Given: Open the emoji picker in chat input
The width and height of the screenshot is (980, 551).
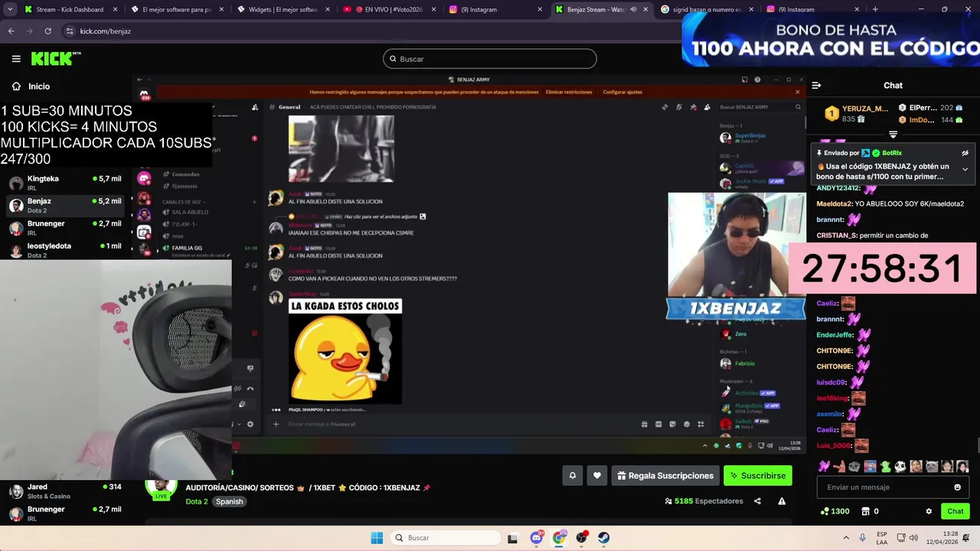Looking at the screenshot, I should click(957, 487).
